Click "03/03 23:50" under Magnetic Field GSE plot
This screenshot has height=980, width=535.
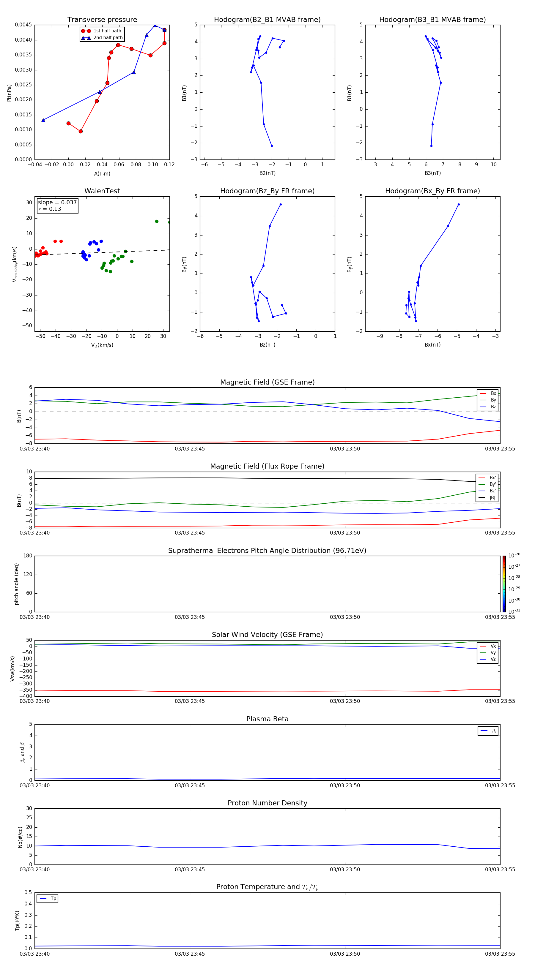(x=345, y=449)
